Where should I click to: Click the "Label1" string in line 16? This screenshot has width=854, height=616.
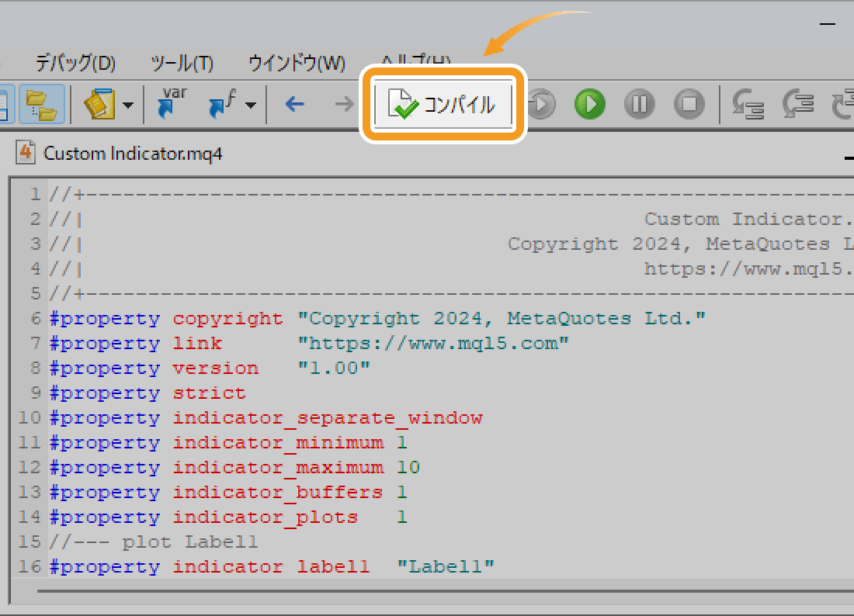(446, 567)
